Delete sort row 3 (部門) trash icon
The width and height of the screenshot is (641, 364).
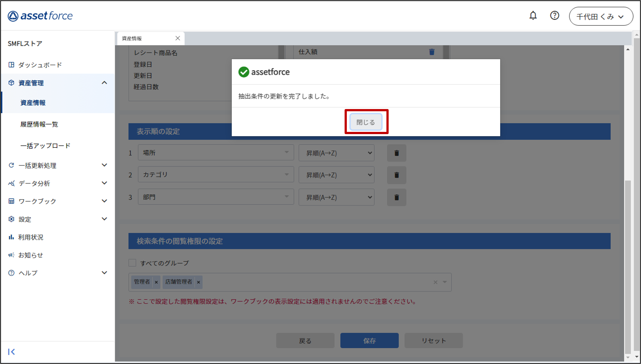coord(397,197)
